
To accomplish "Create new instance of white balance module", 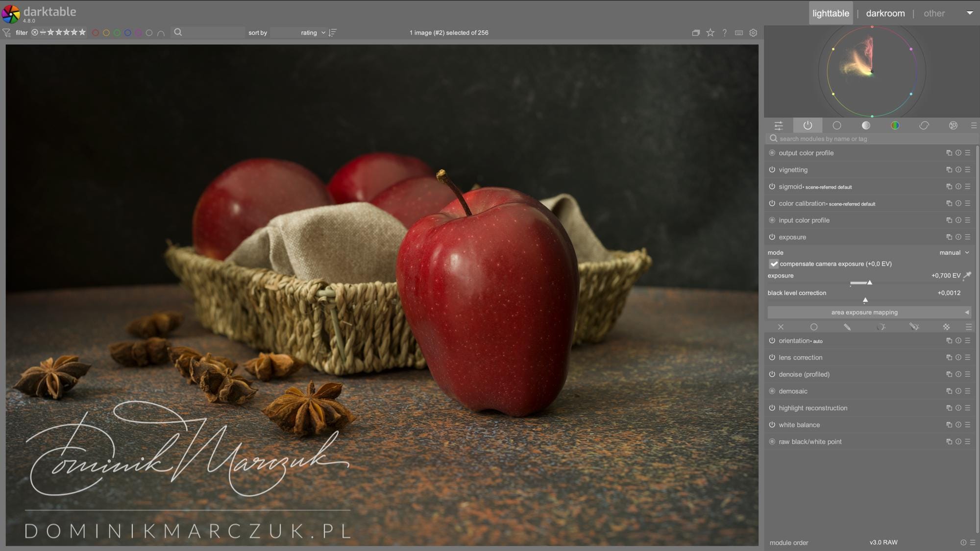I will pos(949,425).
